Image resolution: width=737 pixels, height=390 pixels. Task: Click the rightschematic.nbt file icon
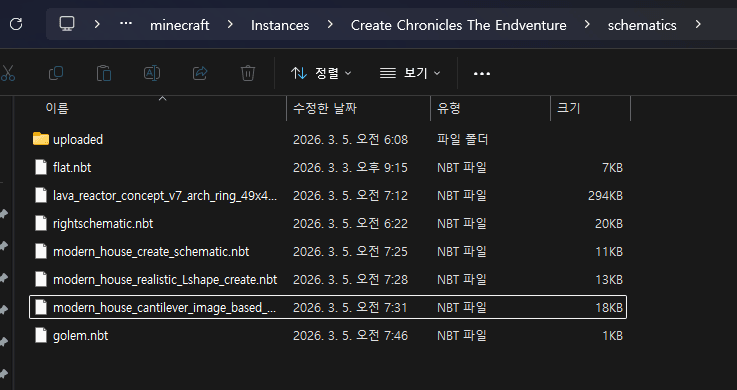(x=41, y=224)
